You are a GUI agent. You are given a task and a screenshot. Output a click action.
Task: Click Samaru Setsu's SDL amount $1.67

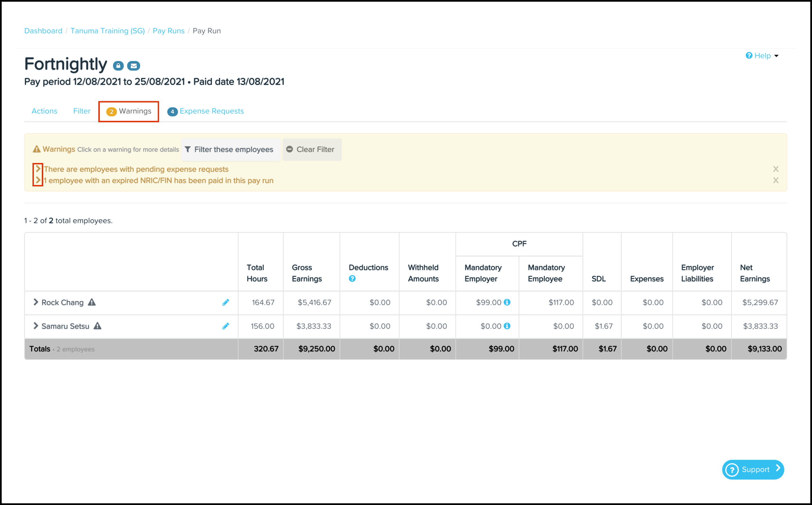[x=603, y=326]
